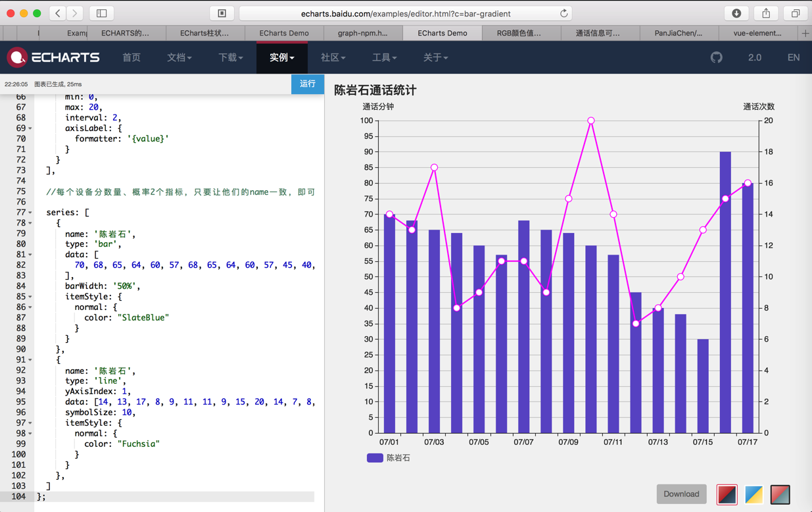Open the 2.0 version link
Viewport: 812px width, 512px height.
[x=755, y=57]
